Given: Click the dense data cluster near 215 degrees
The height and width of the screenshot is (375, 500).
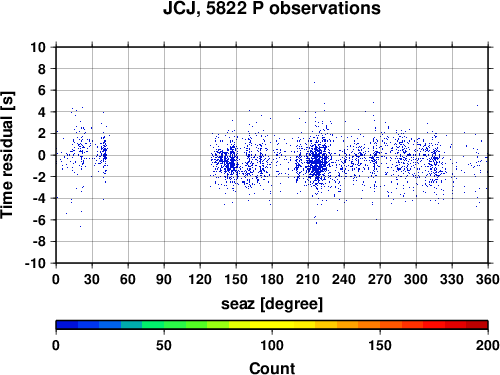Looking at the screenshot, I should [316, 163].
